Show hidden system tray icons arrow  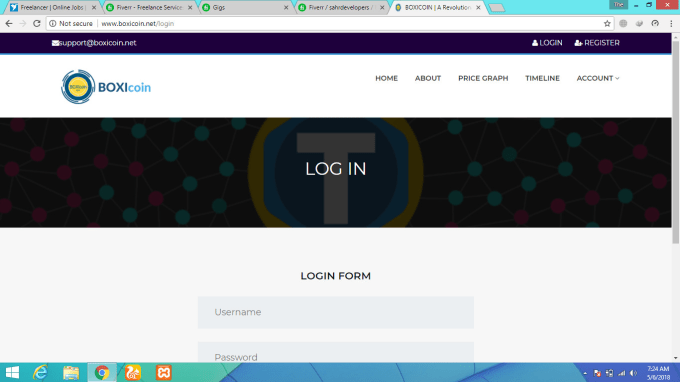pyautogui.click(x=585, y=373)
